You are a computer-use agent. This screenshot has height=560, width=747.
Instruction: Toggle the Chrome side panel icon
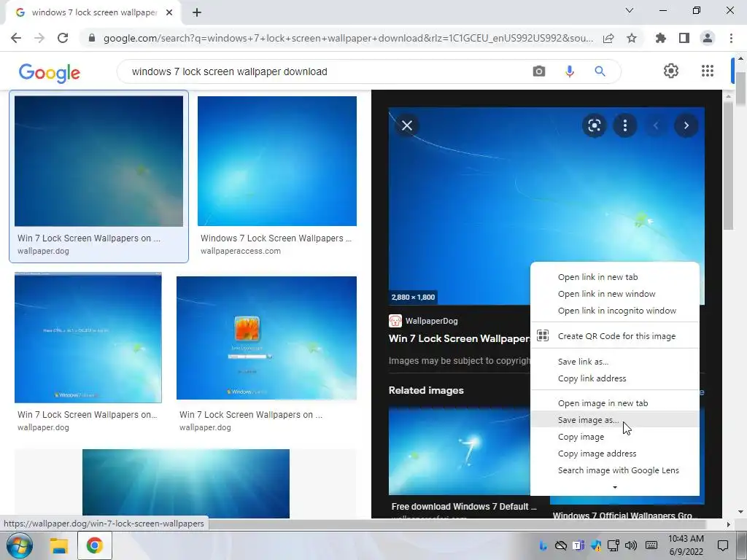point(684,38)
